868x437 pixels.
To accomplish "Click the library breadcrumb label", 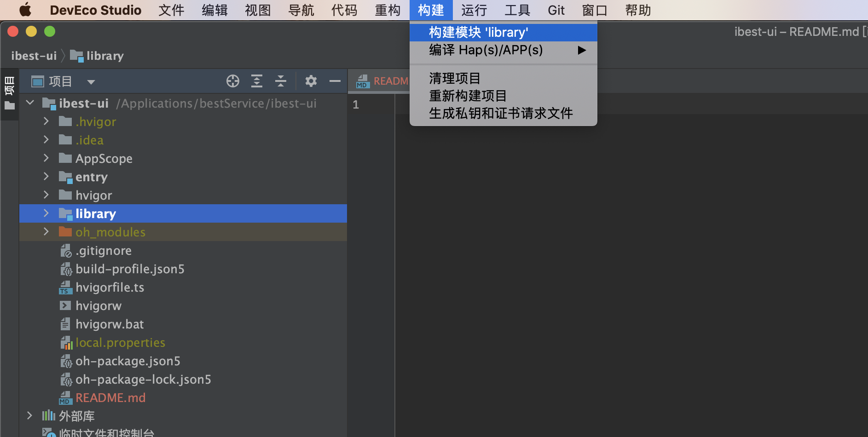I will (105, 56).
